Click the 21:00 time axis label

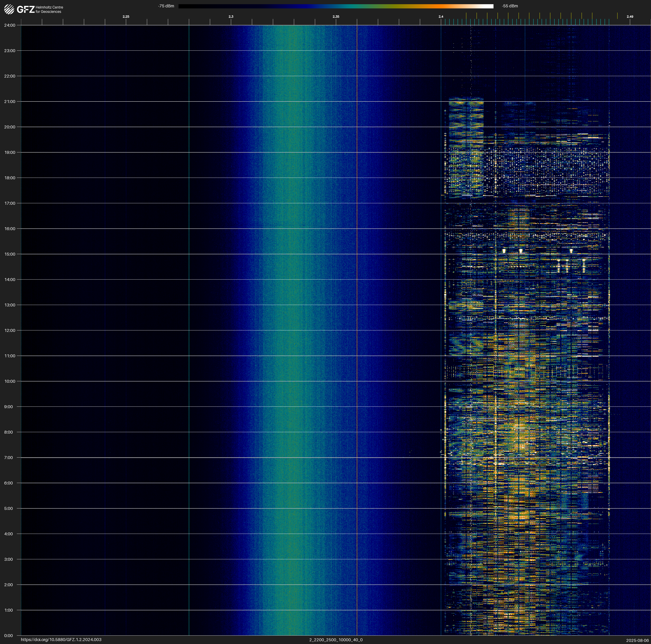9,102
